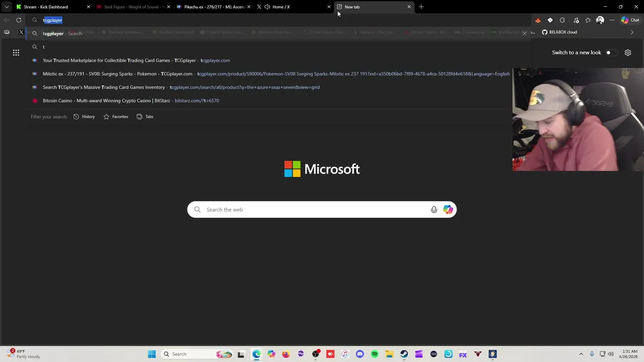Open Spotify from taskbar

(x=374, y=354)
